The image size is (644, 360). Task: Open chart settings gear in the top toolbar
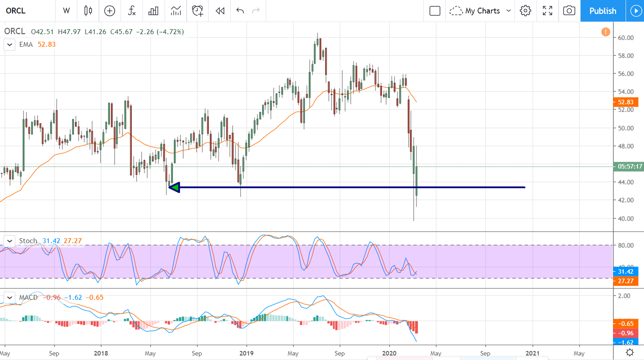tap(525, 11)
